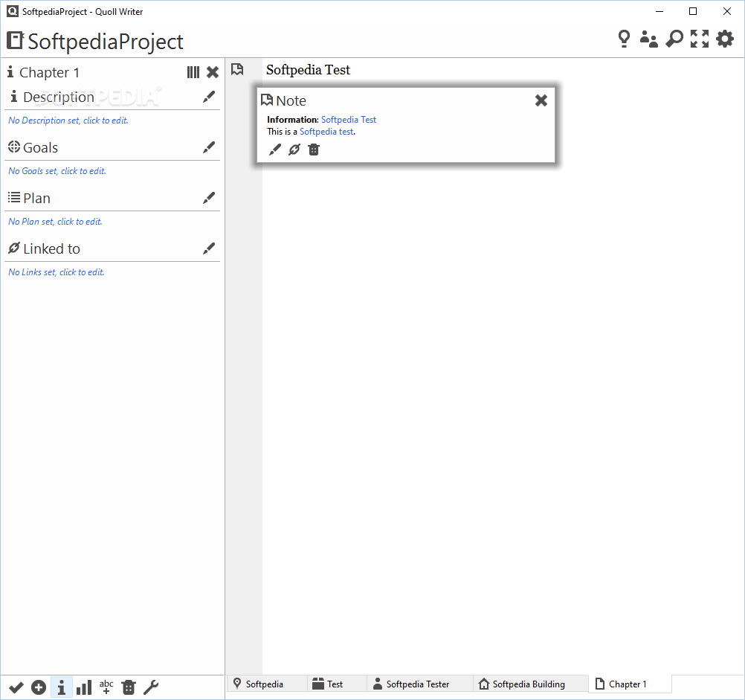This screenshot has width=745, height=700.
Task: Minimize the Quoll Writer window
Action: (x=659, y=11)
